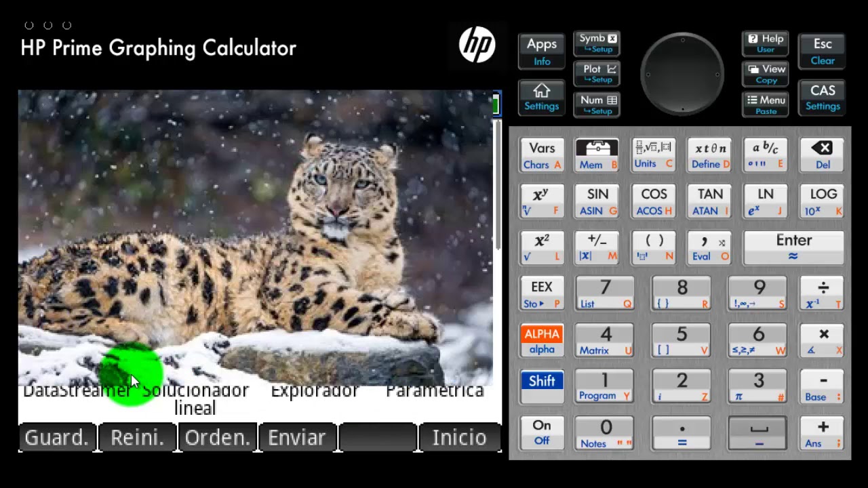Viewport: 868px width, 488px height.
Task: Open the DataStreamer app
Action: (x=77, y=391)
